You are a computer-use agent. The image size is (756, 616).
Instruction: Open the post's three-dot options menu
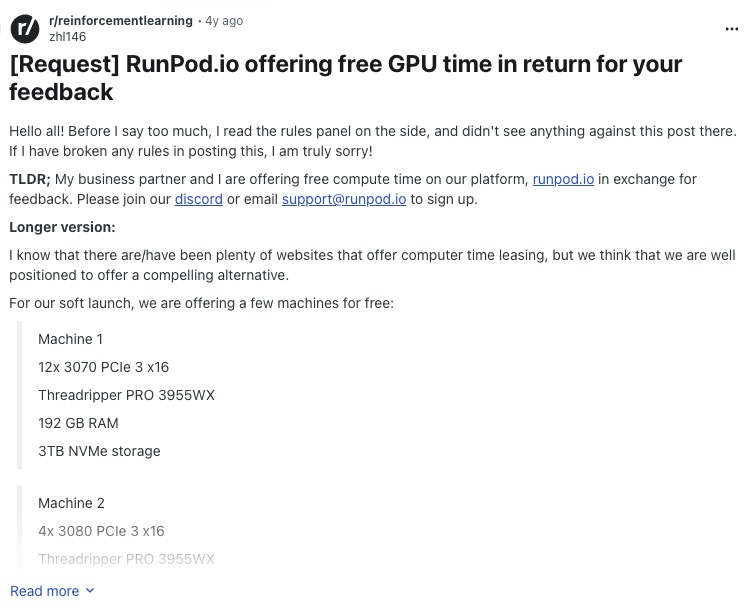tap(732, 29)
